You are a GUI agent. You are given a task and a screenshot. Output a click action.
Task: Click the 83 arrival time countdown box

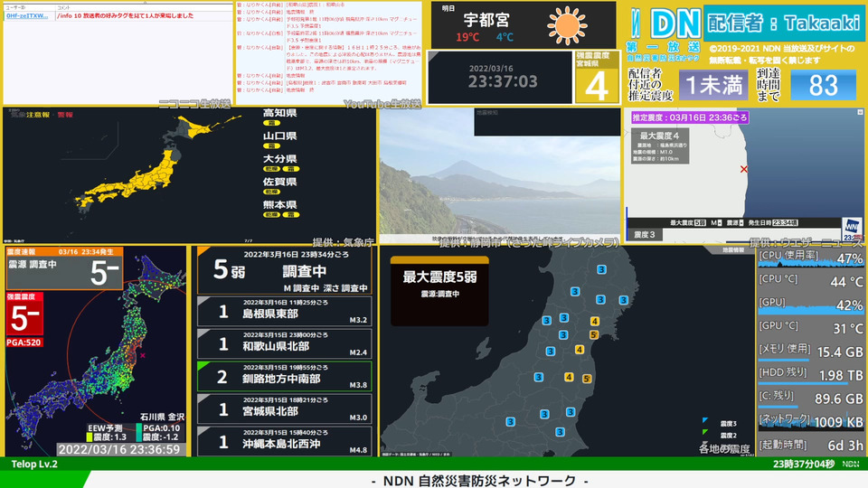click(x=823, y=85)
